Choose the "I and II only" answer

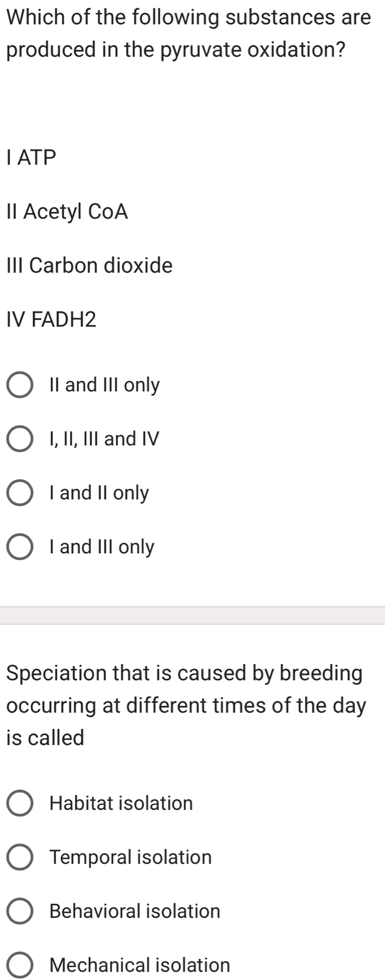[x=20, y=493]
